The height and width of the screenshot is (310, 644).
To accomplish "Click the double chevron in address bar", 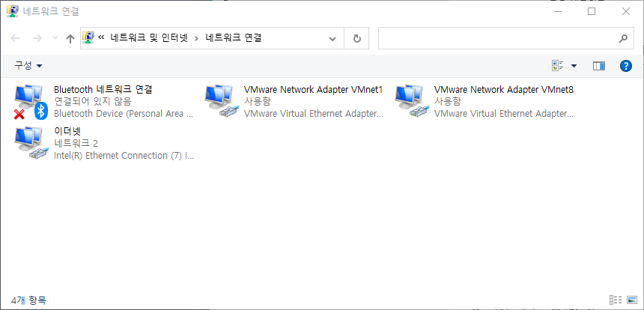I will (101, 39).
